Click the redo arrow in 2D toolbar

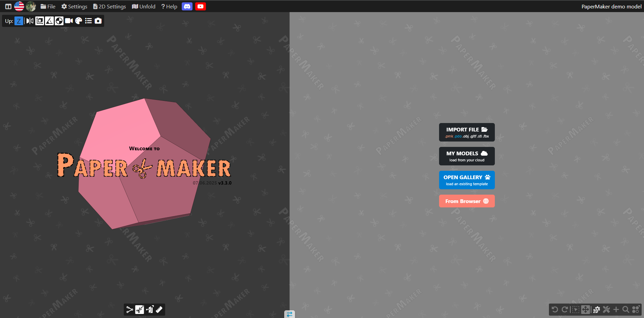pyautogui.click(x=565, y=310)
